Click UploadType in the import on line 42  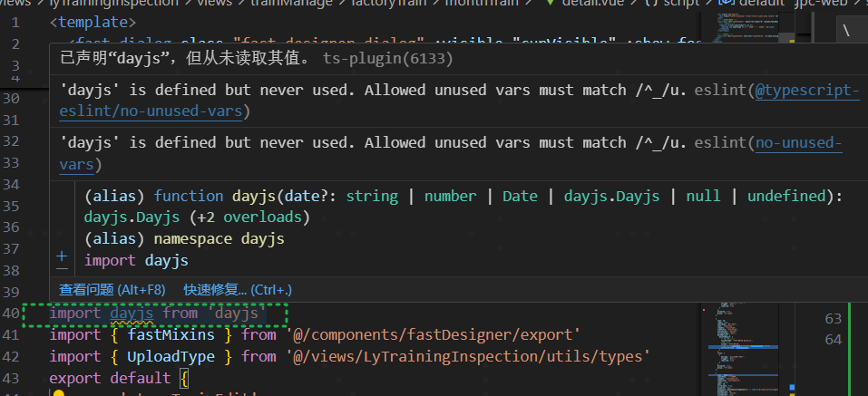tap(173, 356)
